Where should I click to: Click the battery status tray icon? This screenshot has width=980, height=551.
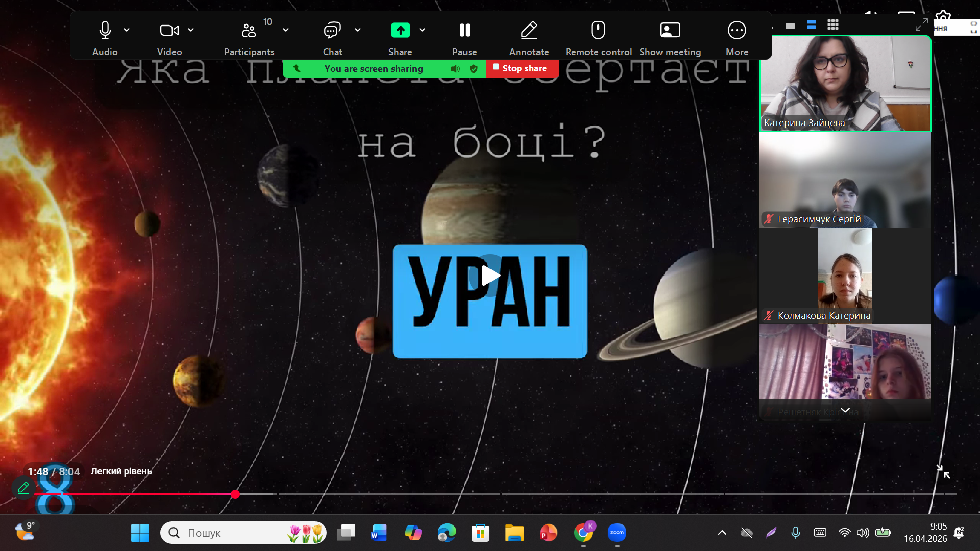pyautogui.click(x=883, y=533)
